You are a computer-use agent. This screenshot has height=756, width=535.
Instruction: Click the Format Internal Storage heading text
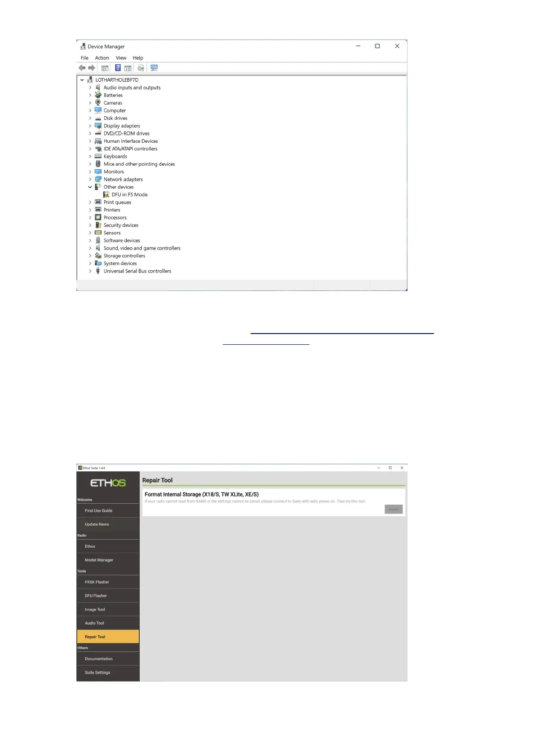point(202,494)
